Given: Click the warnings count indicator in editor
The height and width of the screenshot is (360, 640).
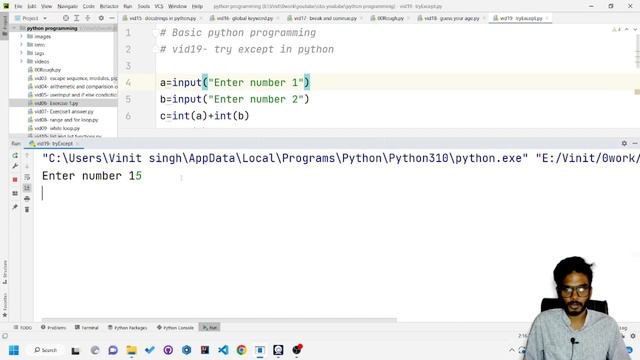Looking at the screenshot, I should [x=616, y=29].
